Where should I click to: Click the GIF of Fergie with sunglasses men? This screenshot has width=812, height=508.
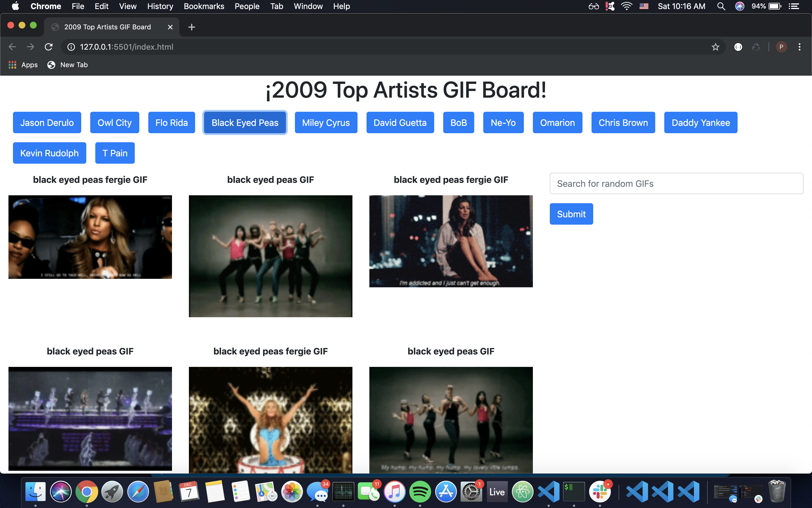[90, 237]
